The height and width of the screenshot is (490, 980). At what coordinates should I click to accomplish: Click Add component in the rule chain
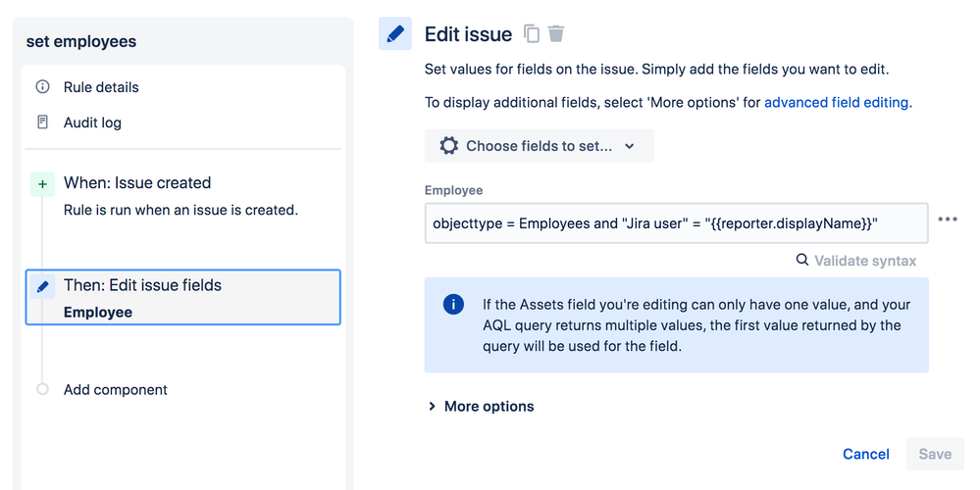point(115,389)
